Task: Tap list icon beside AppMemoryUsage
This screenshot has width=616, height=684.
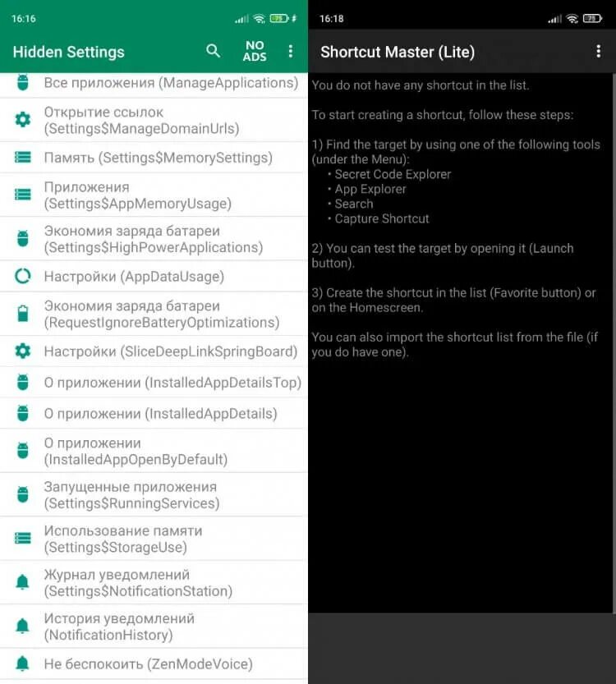Action: coord(23,194)
